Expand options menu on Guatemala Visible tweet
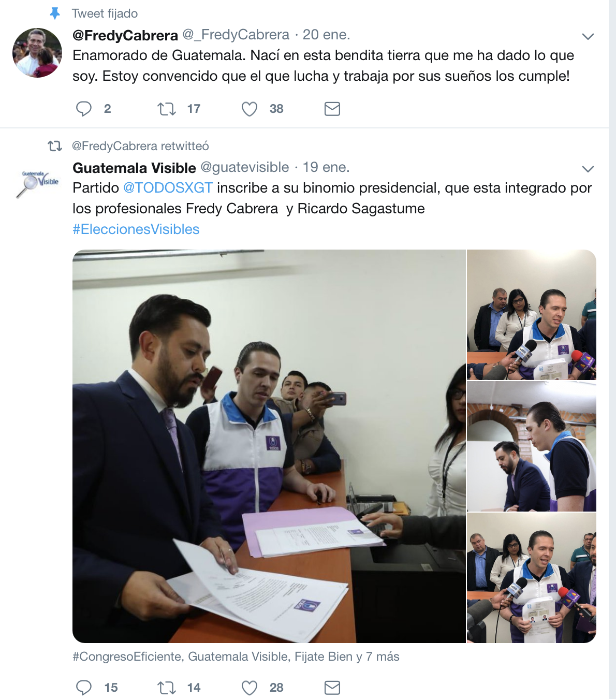 click(x=588, y=169)
